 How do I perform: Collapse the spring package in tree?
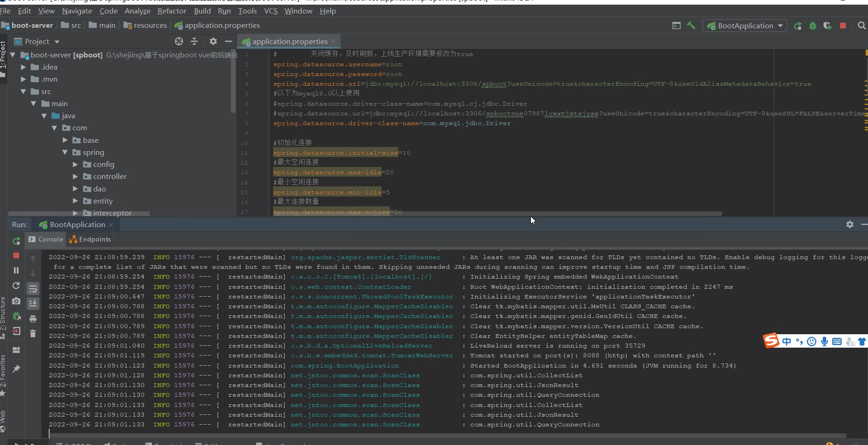(x=65, y=153)
